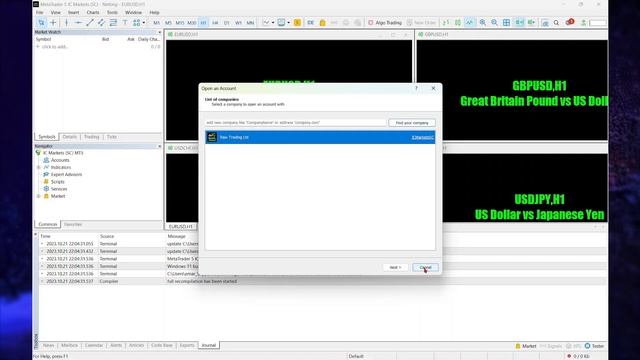The width and height of the screenshot is (640, 360).
Task: Switch to Favorites tab in Navigator
Action: [73, 224]
